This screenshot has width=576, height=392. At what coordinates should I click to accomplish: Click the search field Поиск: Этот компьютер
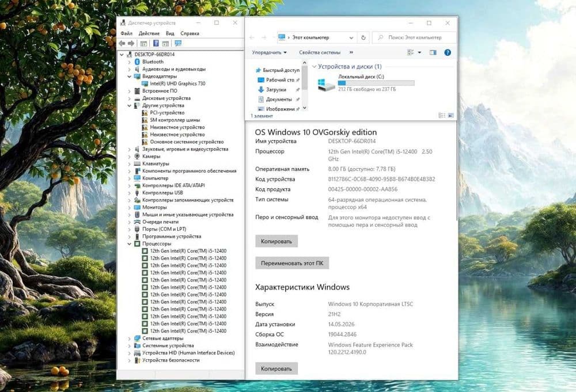[414, 37]
